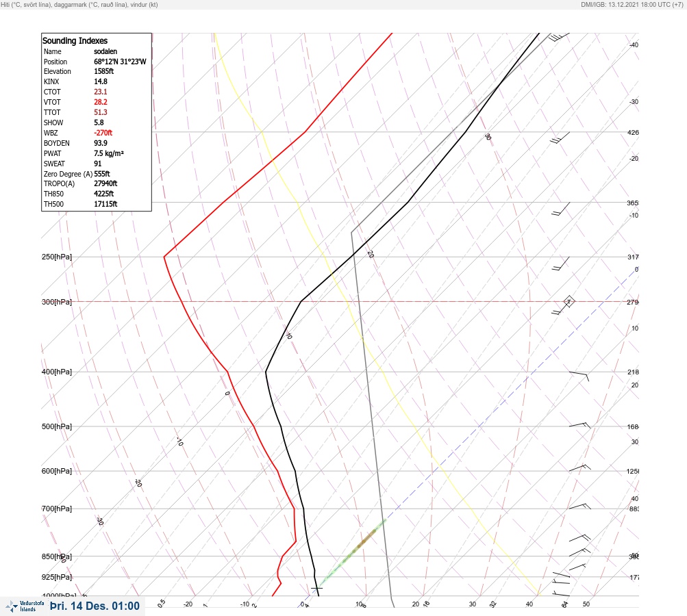Image resolution: width=687 pixels, height=616 pixels.
Task: Click the WBZ value -270ft
Action: 103,133
